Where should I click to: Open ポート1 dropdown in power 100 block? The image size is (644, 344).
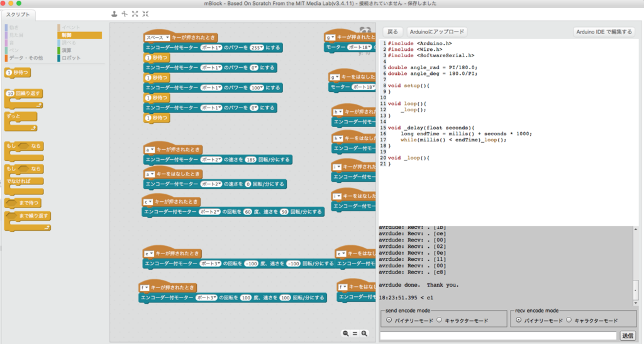(x=211, y=88)
